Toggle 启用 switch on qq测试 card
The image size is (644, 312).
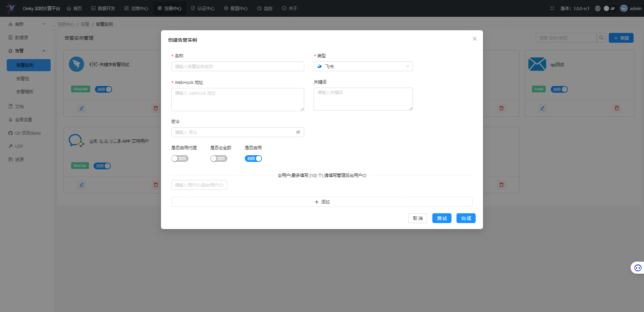[559, 89]
